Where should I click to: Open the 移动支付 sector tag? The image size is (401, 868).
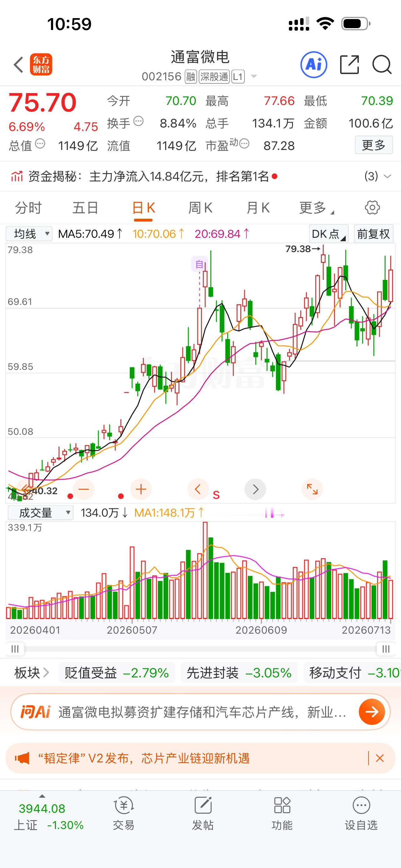(352, 673)
